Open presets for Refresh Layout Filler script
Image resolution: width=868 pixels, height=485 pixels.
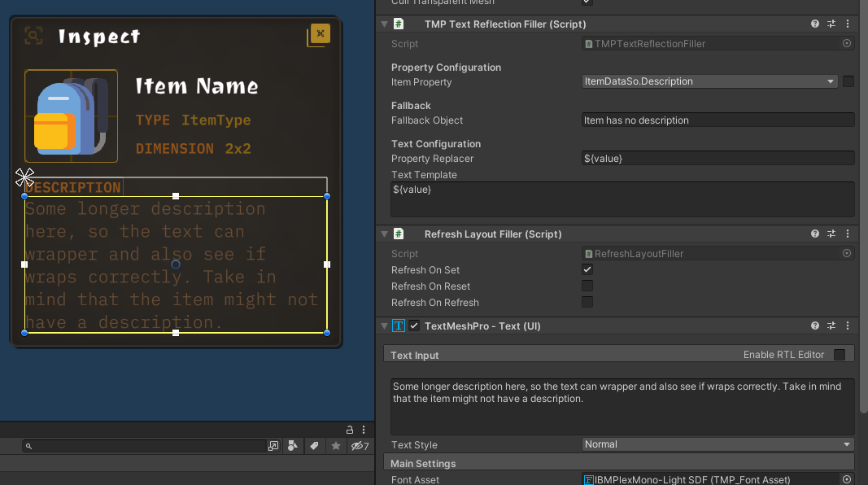point(831,234)
